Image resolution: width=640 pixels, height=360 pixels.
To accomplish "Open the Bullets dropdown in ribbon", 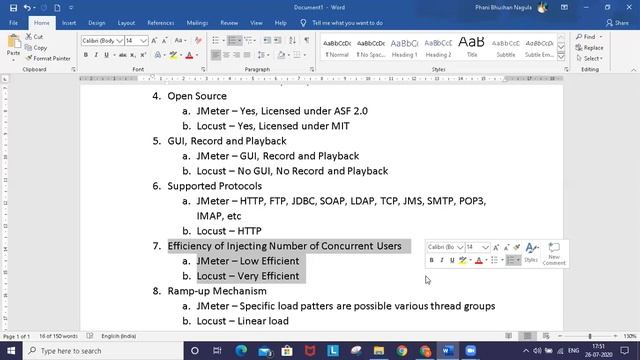I will [x=224, y=40].
